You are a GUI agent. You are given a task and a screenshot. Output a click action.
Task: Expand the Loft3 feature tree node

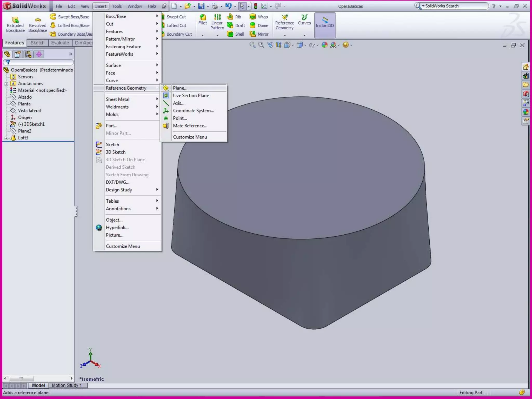[6, 138]
